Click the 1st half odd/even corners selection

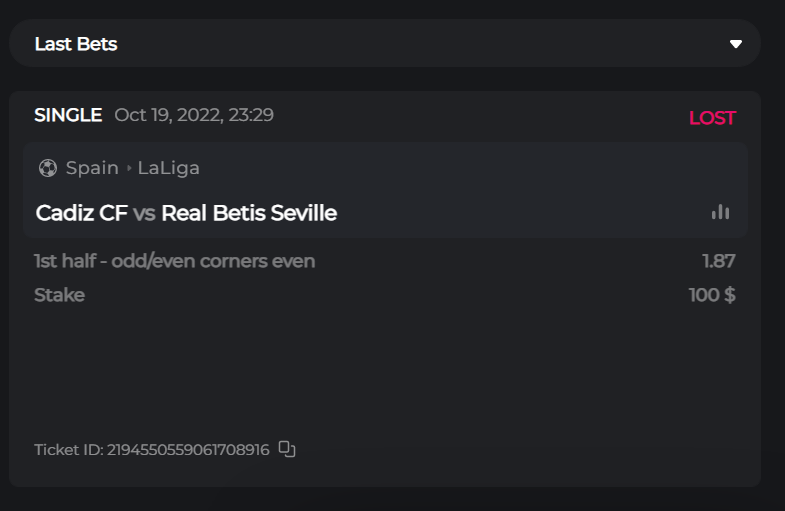(174, 262)
